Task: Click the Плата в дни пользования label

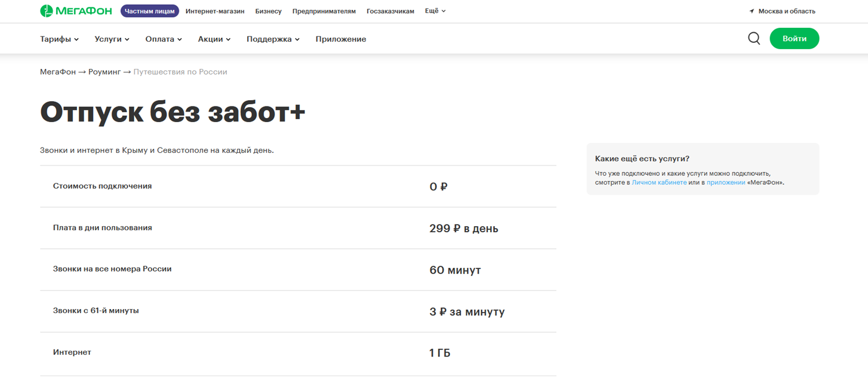Action: click(102, 228)
